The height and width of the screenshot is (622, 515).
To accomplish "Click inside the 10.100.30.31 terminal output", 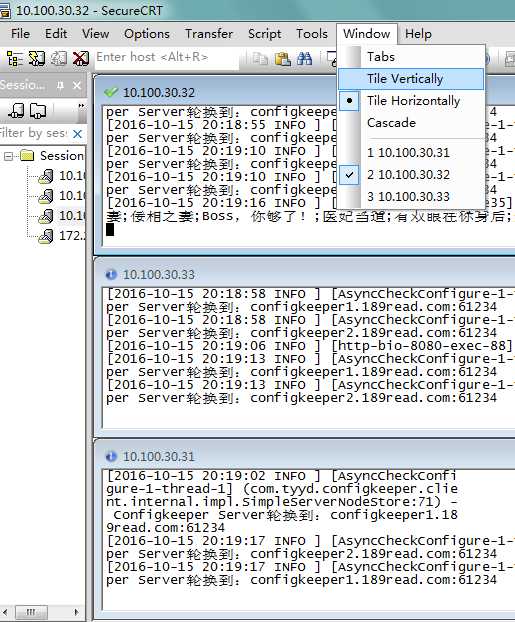I will tap(309, 539).
